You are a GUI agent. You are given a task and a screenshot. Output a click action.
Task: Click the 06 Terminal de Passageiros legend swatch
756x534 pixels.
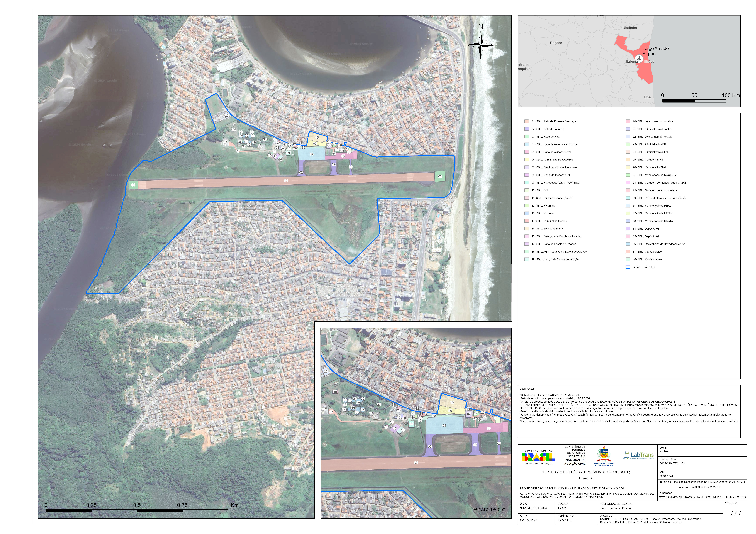click(526, 160)
